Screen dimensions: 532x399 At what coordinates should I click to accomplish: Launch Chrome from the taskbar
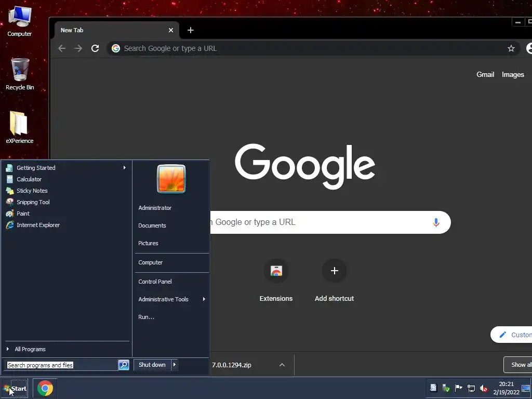[45, 388]
